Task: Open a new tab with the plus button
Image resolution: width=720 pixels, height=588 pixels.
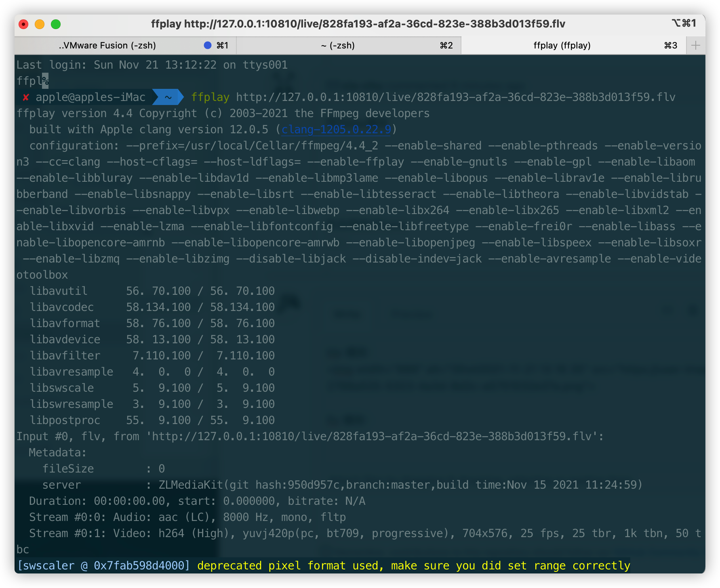Action: pos(696,45)
